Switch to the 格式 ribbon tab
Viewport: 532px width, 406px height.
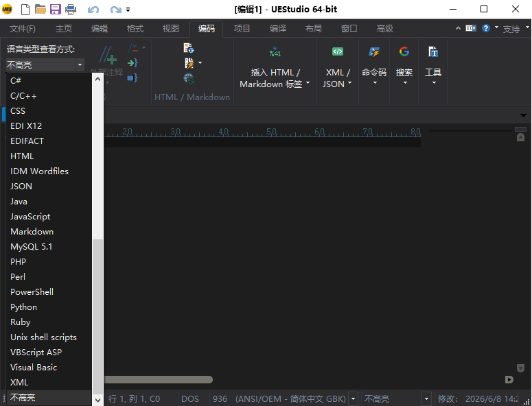coord(135,29)
